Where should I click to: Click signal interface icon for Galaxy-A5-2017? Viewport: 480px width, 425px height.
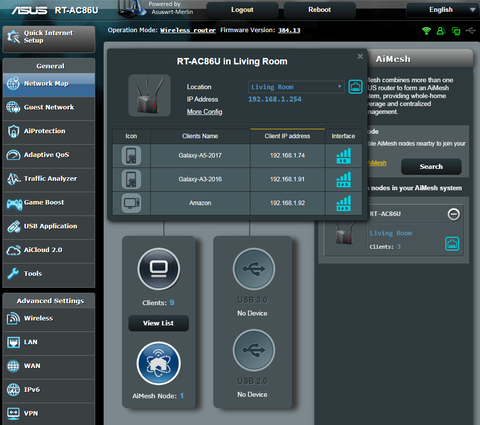coord(343,156)
